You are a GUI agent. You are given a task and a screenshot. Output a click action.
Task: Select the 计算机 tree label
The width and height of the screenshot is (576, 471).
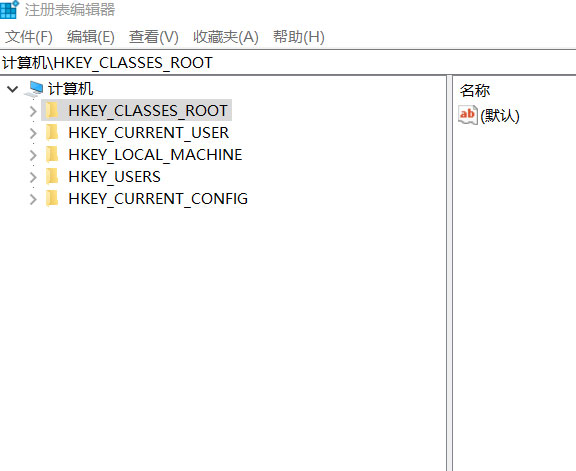71,89
